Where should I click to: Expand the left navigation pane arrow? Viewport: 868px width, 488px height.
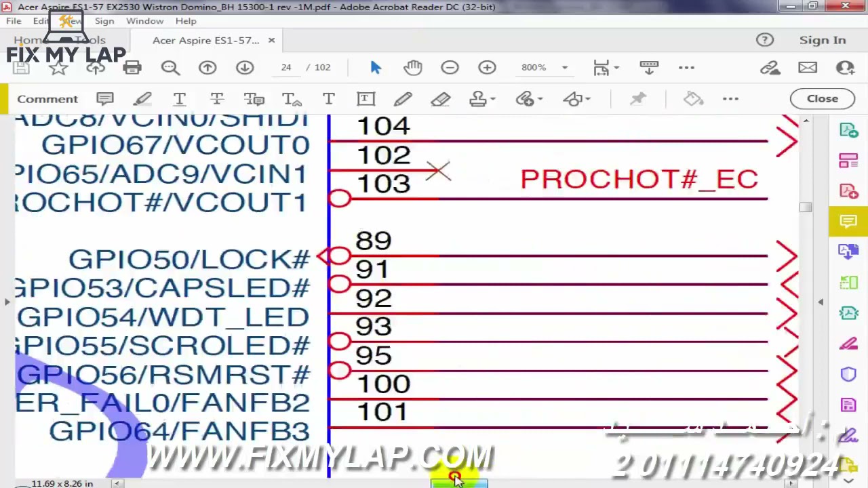[7, 302]
